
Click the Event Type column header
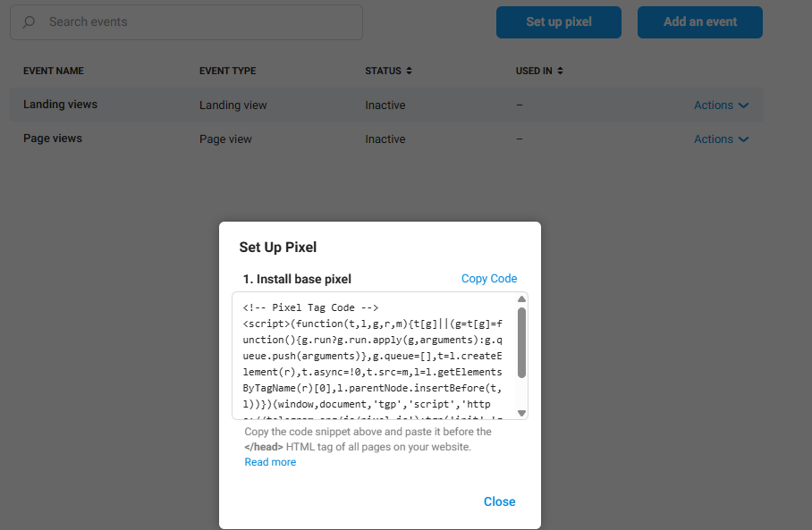coord(227,71)
